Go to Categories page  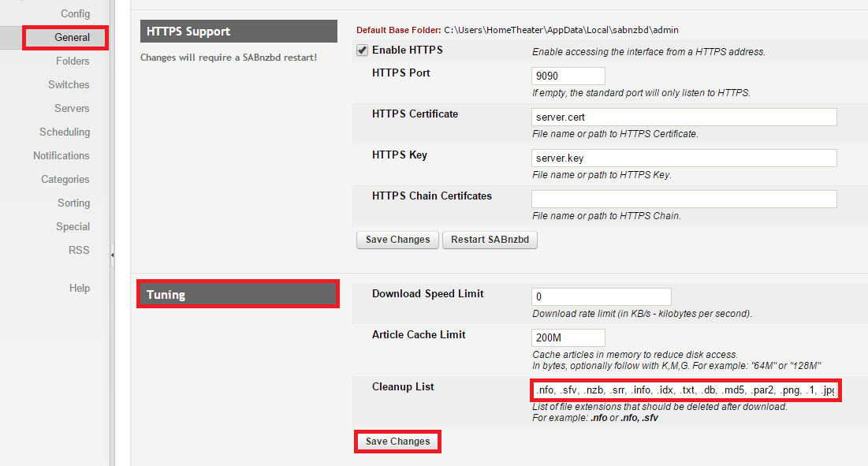tap(65, 179)
